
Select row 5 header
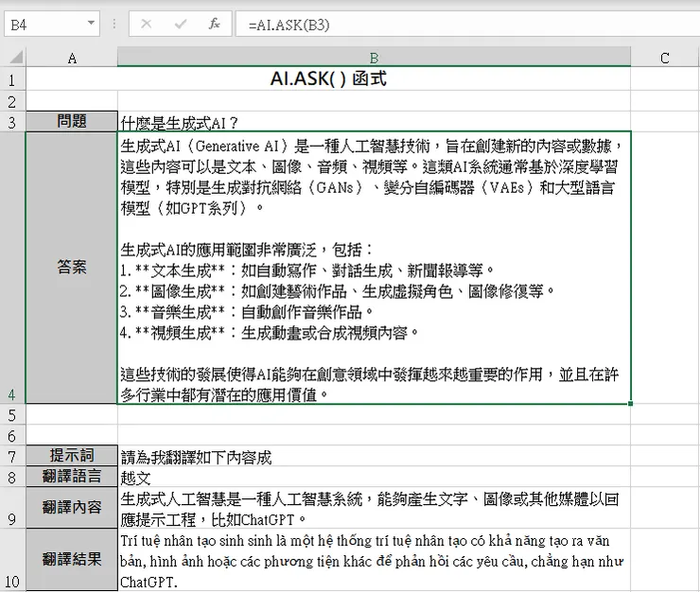click(12, 415)
